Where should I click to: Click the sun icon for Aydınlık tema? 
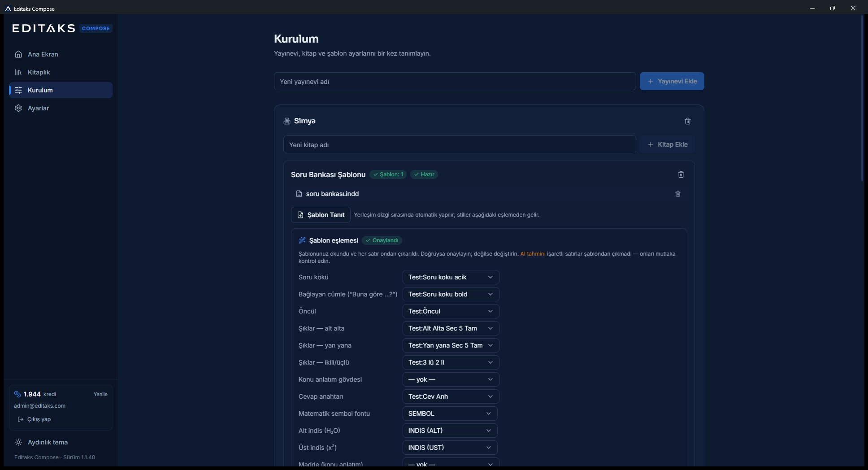(18, 442)
